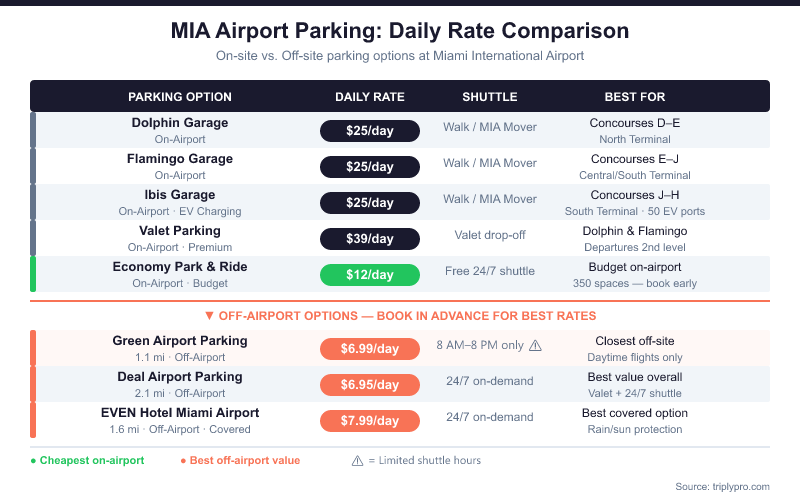The width and height of the screenshot is (800, 500).
Task: Click the green dot for Cheapest on-airport
Action: click(33, 460)
